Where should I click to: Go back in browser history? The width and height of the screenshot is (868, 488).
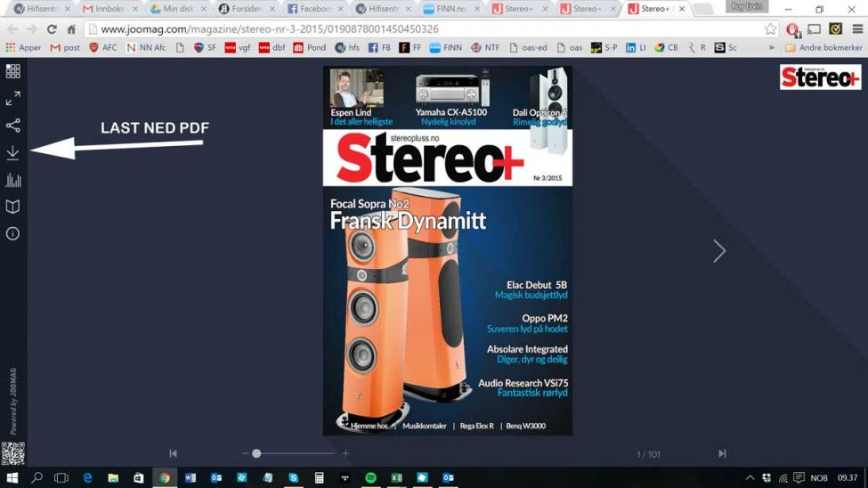(x=12, y=29)
